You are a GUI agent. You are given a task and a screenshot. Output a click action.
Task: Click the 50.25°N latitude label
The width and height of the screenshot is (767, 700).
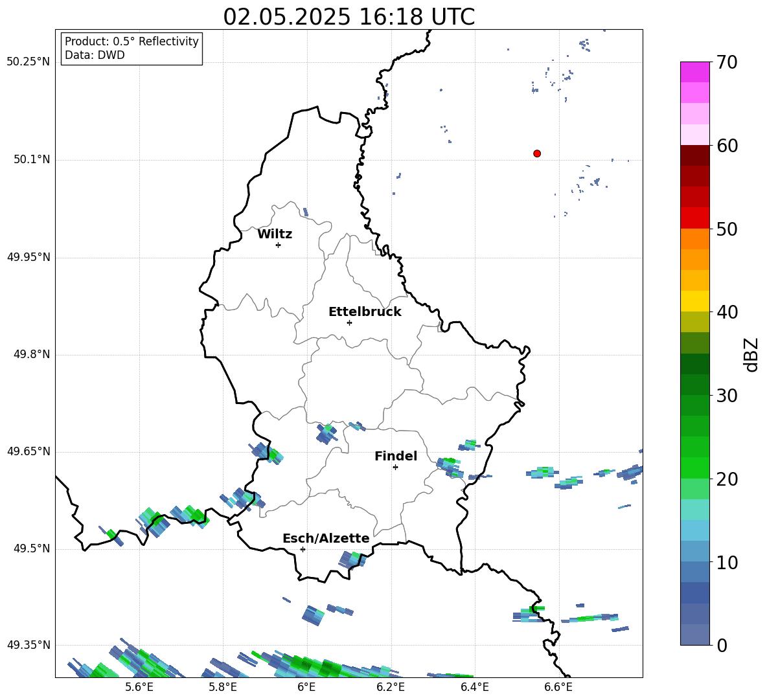tap(28, 62)
